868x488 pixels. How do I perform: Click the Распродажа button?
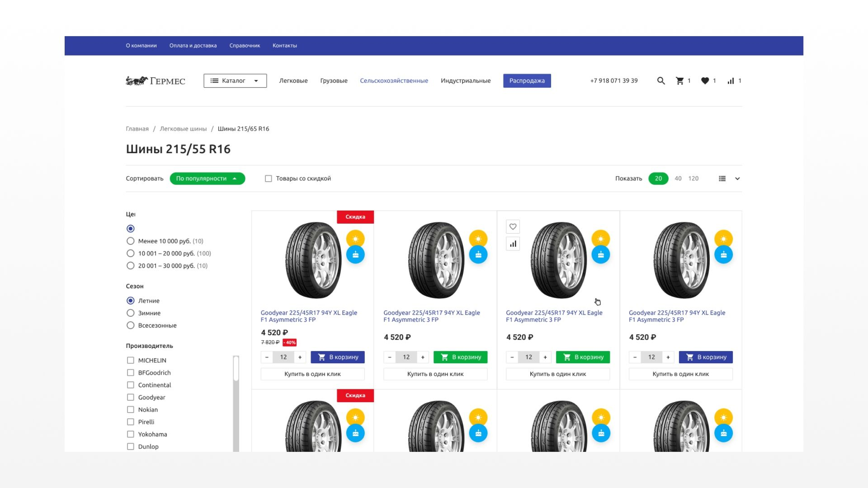(x=527, y=81)
